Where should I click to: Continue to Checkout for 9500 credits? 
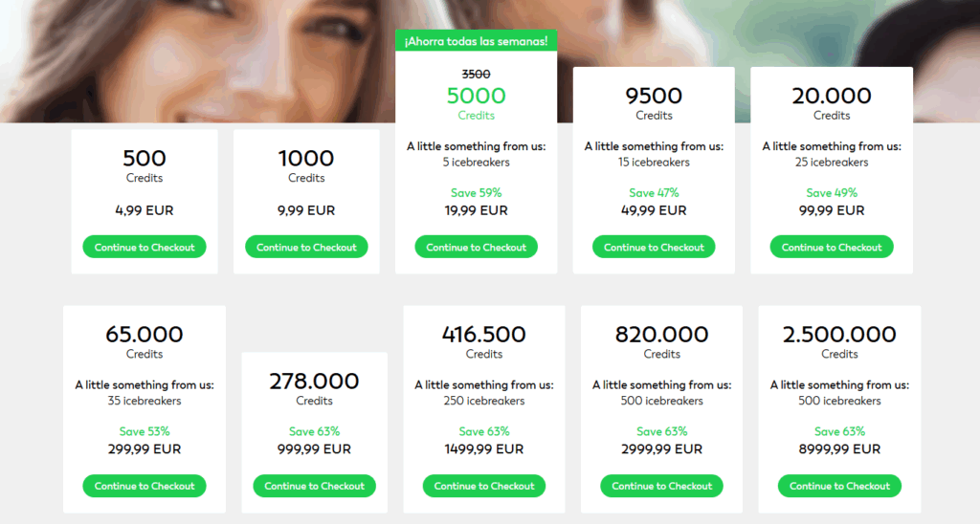(x=654, y=247)
